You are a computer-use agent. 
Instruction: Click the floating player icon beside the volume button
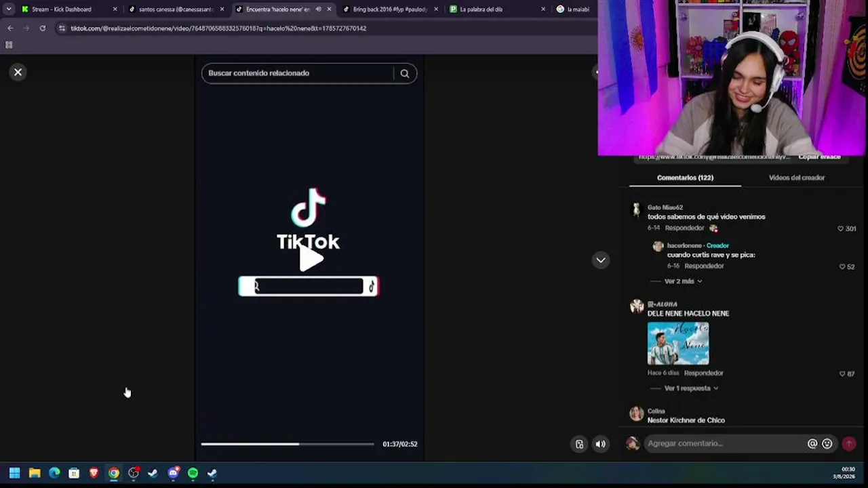579,444
